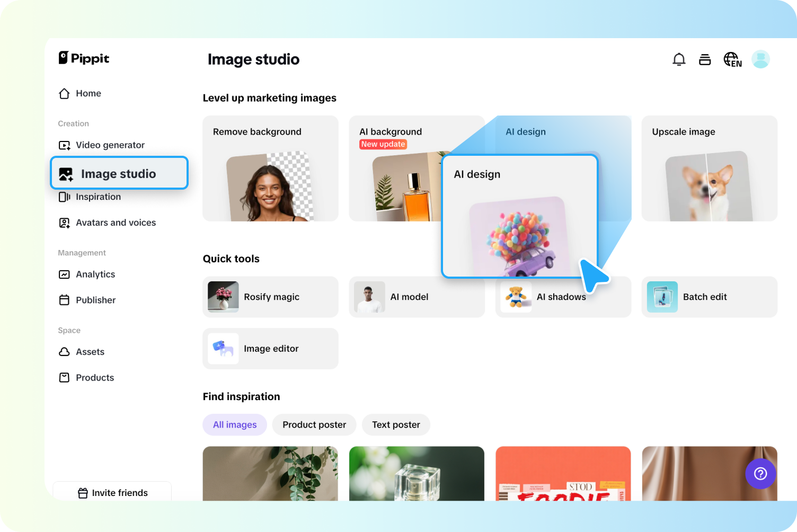This screenshot has width=797, height=532.
Task: Enable the Text poster filter
Action: click(x=396, y=424)
